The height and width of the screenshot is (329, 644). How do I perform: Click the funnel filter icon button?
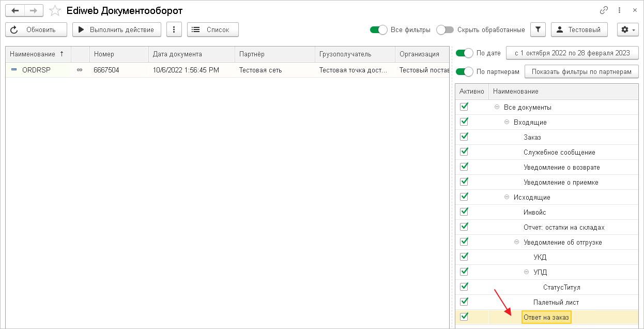point(538,29)
